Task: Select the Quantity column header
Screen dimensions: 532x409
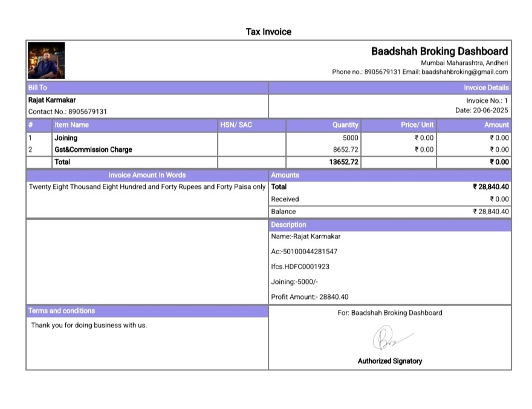Action: click(x=345, y=125)
